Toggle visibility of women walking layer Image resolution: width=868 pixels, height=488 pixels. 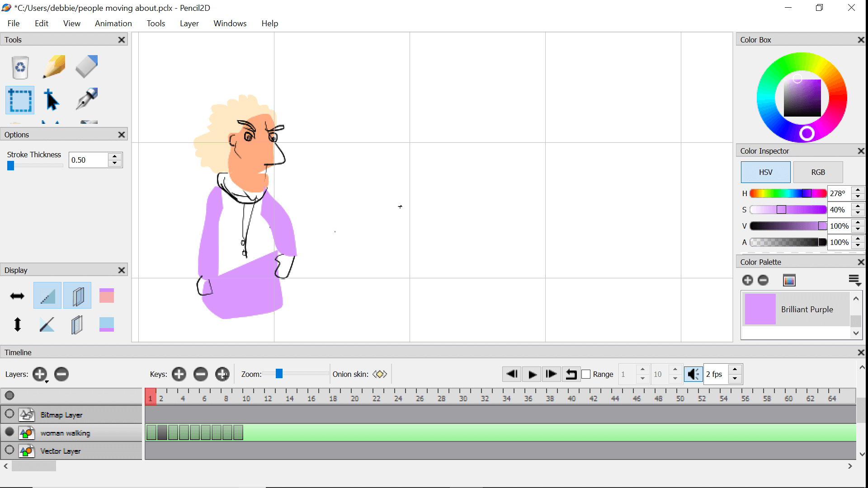tap(9, 432)
